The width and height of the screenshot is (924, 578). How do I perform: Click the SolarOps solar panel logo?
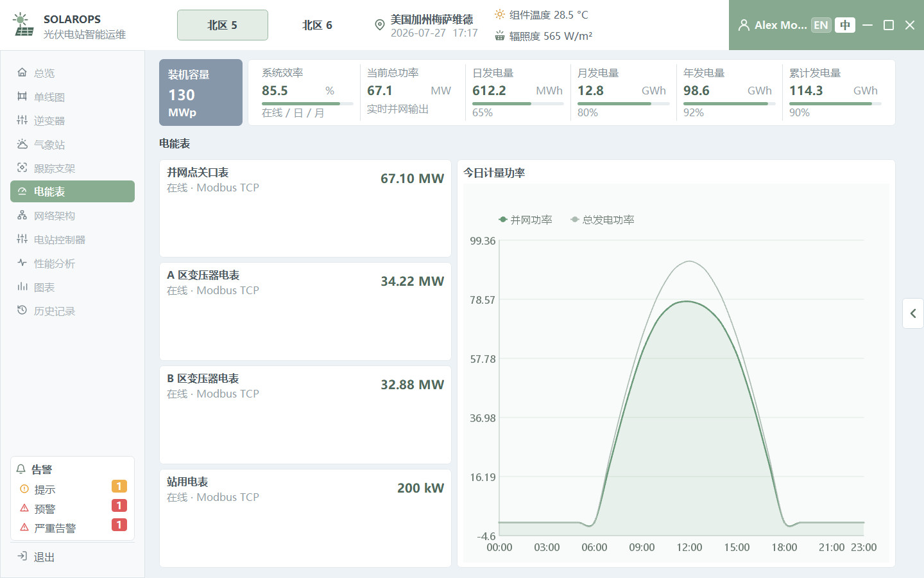(24, 25)
